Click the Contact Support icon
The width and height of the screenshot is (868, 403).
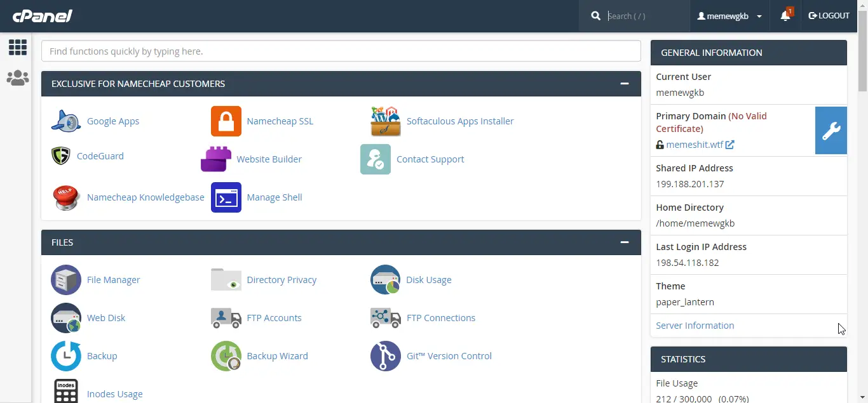point(376,159)
